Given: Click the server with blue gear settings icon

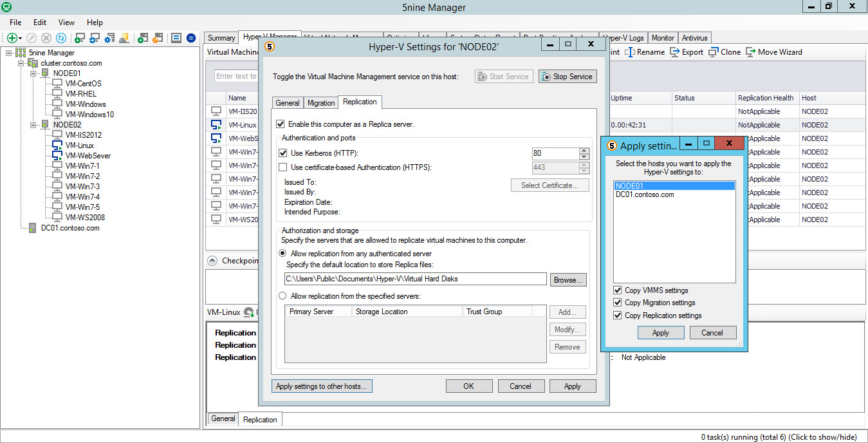Looking at the screenshot, I should [110, 39].
